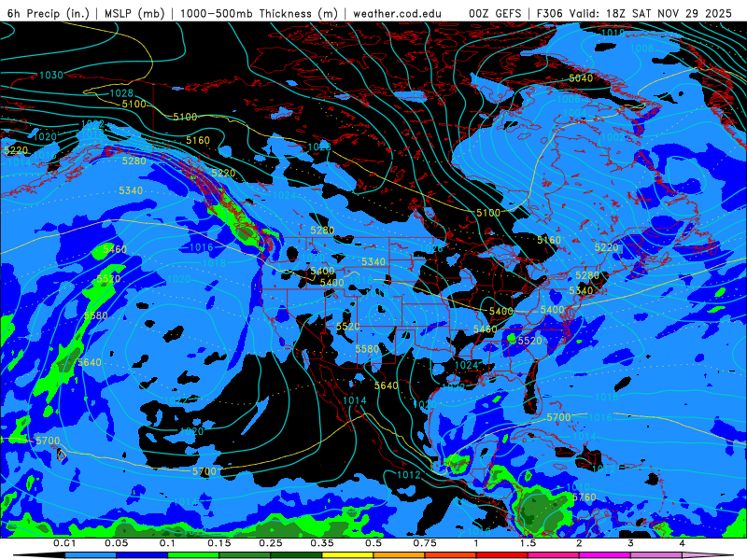Click the '0.05' legend tick label
Viewport: 747px width, 560px height.
116,543
